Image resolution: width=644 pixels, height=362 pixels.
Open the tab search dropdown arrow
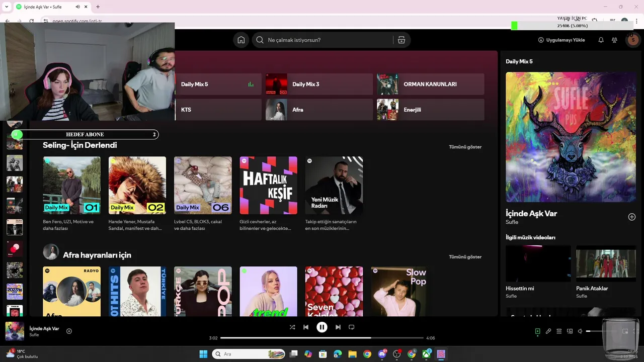(x=6, y=7)
